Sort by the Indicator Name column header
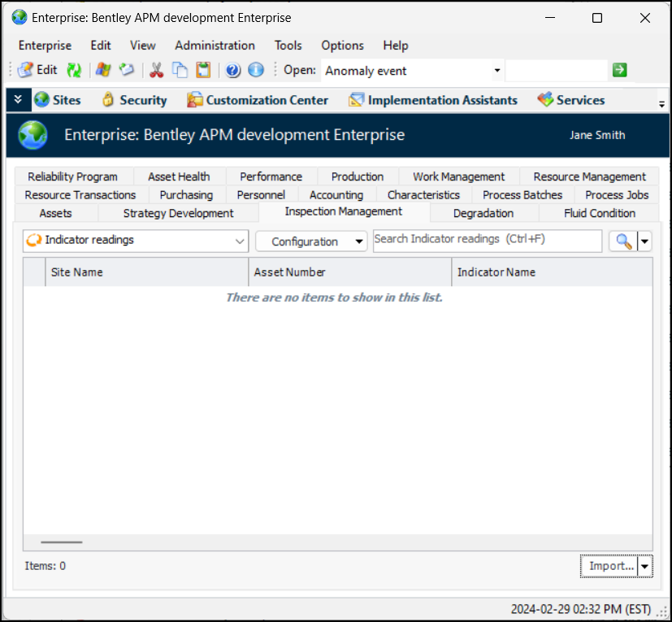672x622 pixels. (553, 272)
